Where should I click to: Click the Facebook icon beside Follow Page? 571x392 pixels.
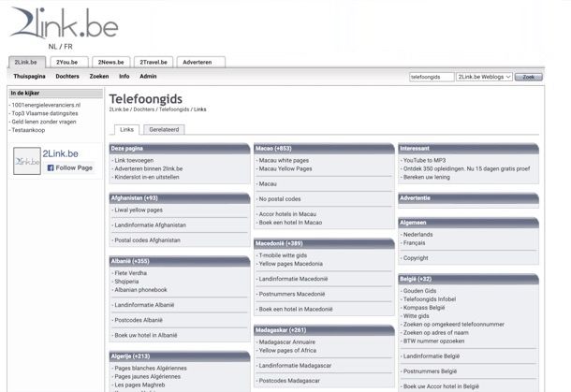51,167
